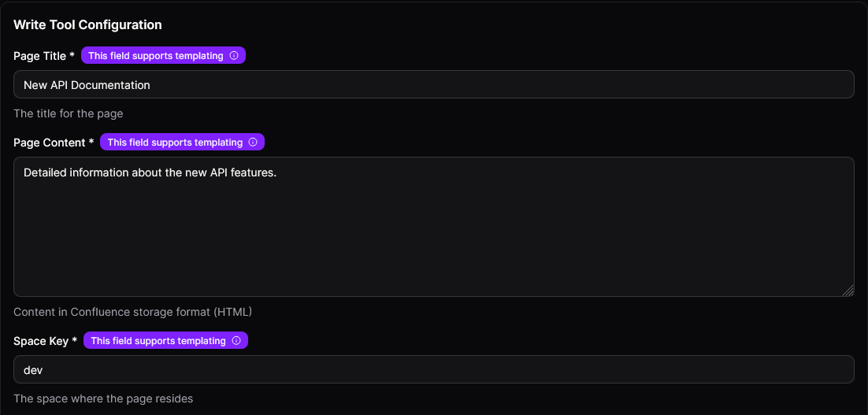Image resolution: width=868 pixels, height=415 pixels.
Task: Click the info icon beside Space Key templating
Action: pos(236,341)
